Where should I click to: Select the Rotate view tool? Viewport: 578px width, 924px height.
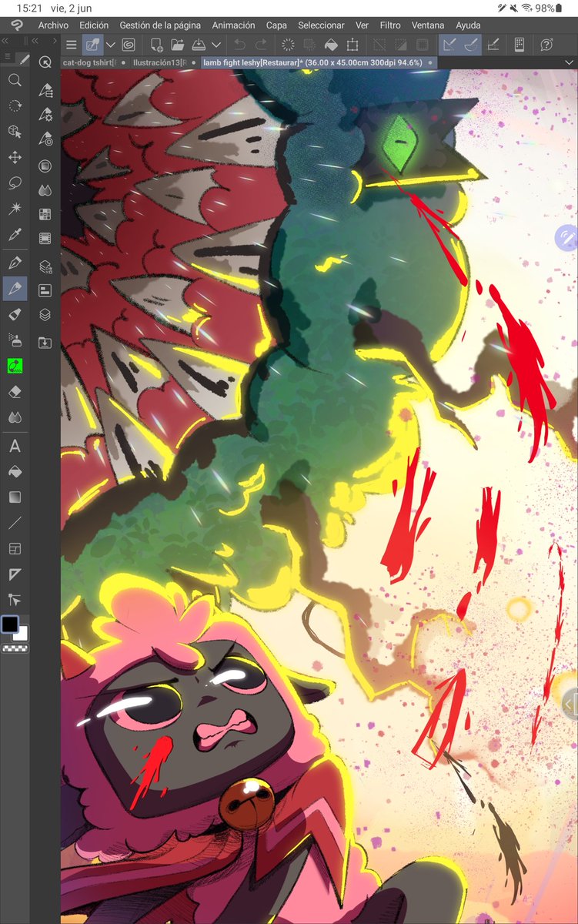(x=15, y=106)
